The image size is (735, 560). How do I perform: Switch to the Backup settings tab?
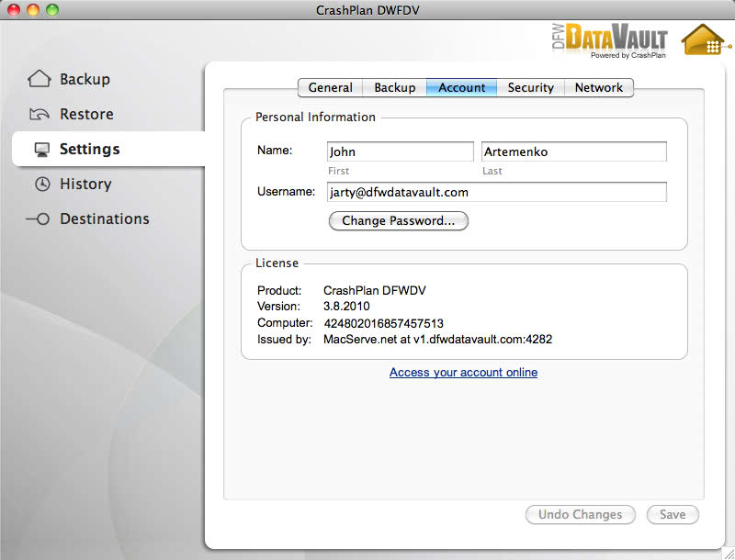395,87
